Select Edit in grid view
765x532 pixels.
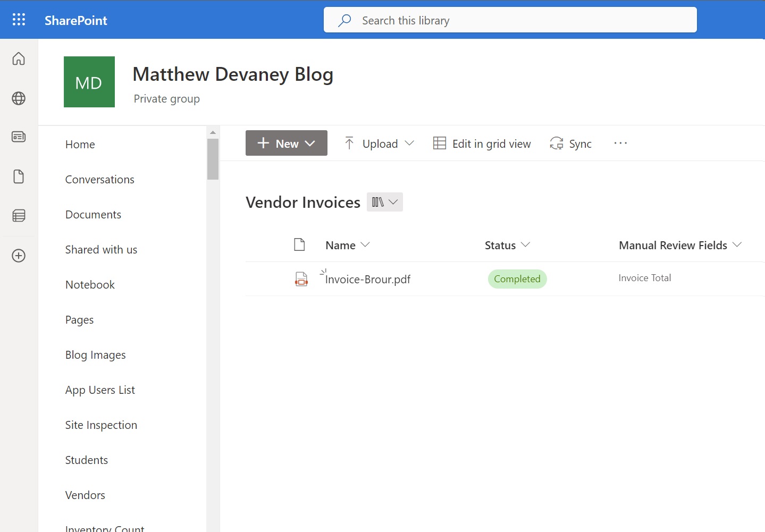coord(481,143)
